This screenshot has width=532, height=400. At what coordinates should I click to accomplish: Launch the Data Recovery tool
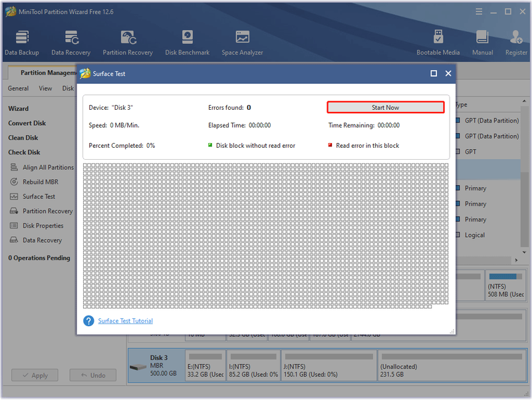(71, 43)
